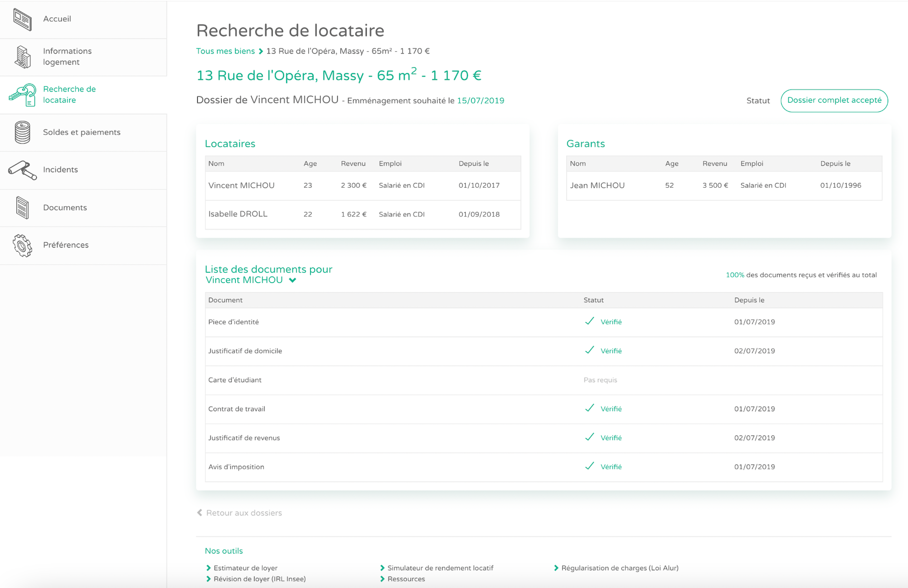
Task: Click the back chevron before Retour aux dossiers
Action: [200, 513]
